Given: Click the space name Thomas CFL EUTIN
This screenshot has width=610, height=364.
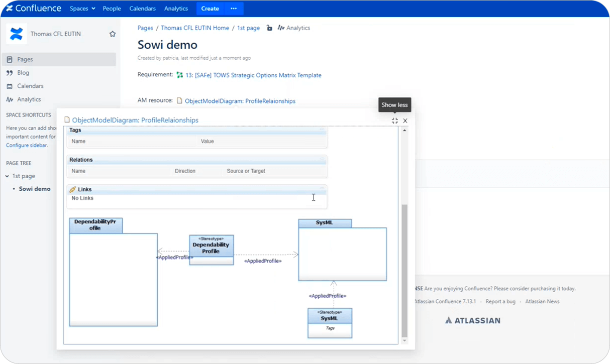Looking at the screenshot, I should [56, 34].
